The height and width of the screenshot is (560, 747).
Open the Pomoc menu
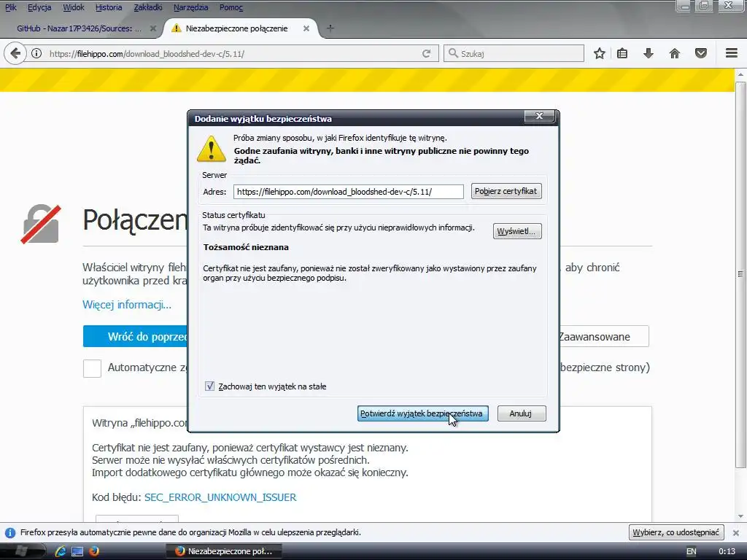[x=231, y=7]
